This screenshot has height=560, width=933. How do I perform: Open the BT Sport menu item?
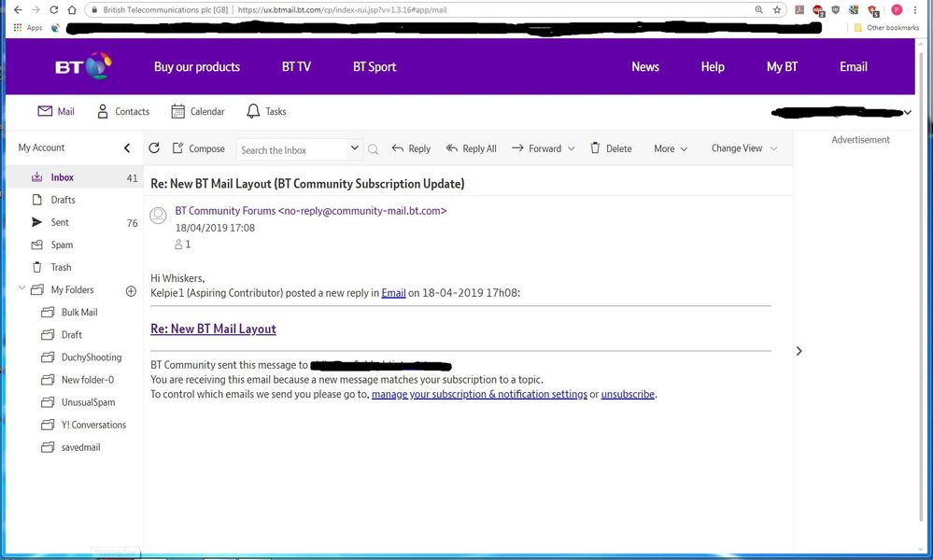point(375,67)
